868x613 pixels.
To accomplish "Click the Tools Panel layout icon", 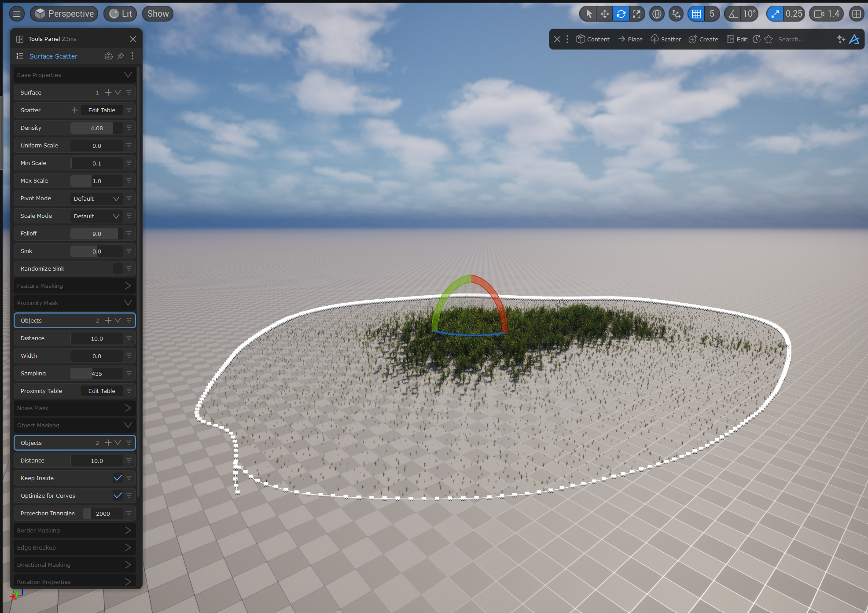I will (20, 39).
